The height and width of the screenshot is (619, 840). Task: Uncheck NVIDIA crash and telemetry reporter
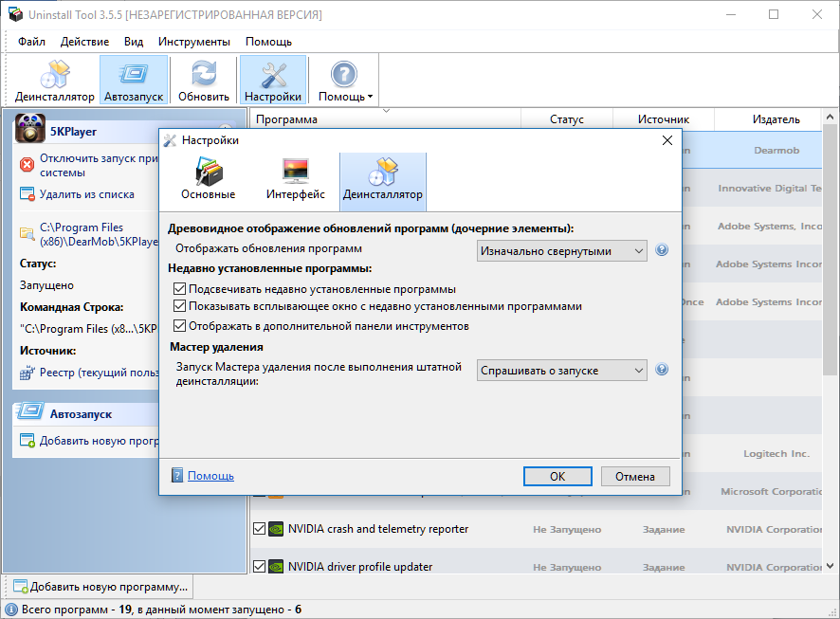tap(259, 529)
